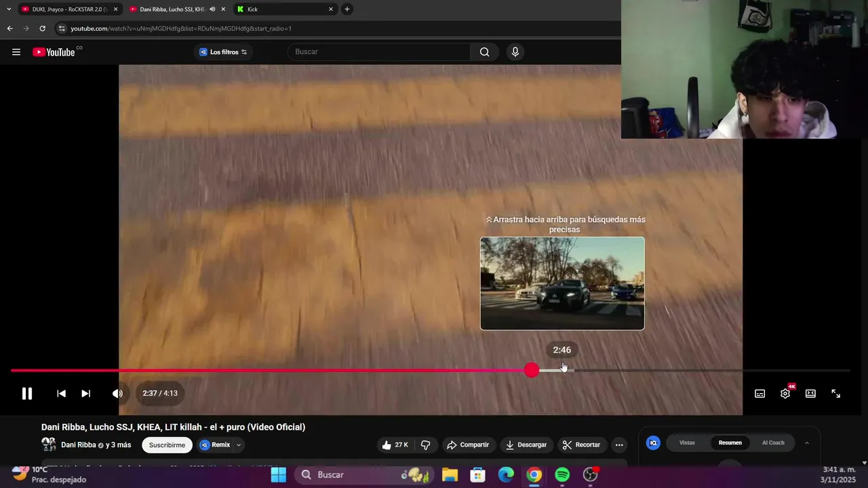
Task: Select the Vistas tab in the side panel
Action: point(687,443)
